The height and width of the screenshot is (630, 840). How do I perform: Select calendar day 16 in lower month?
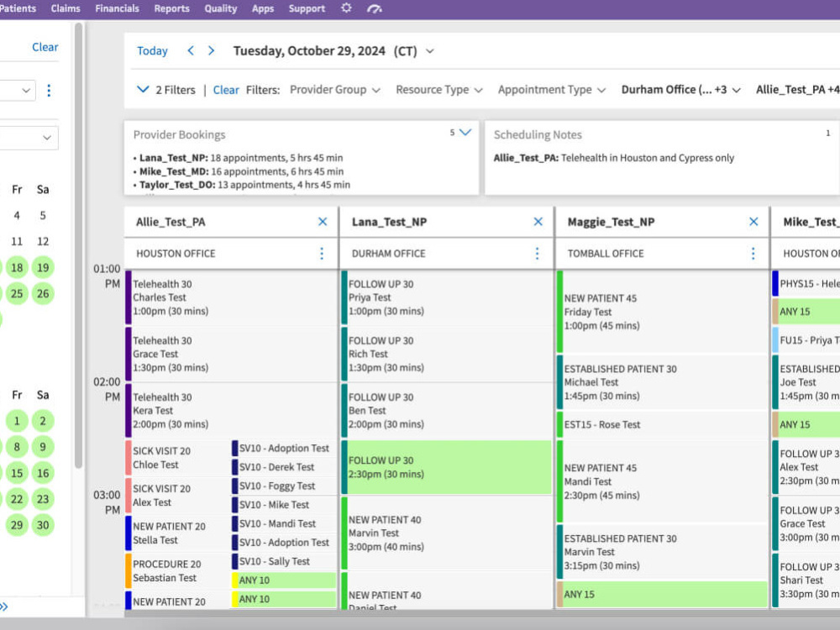43,473
